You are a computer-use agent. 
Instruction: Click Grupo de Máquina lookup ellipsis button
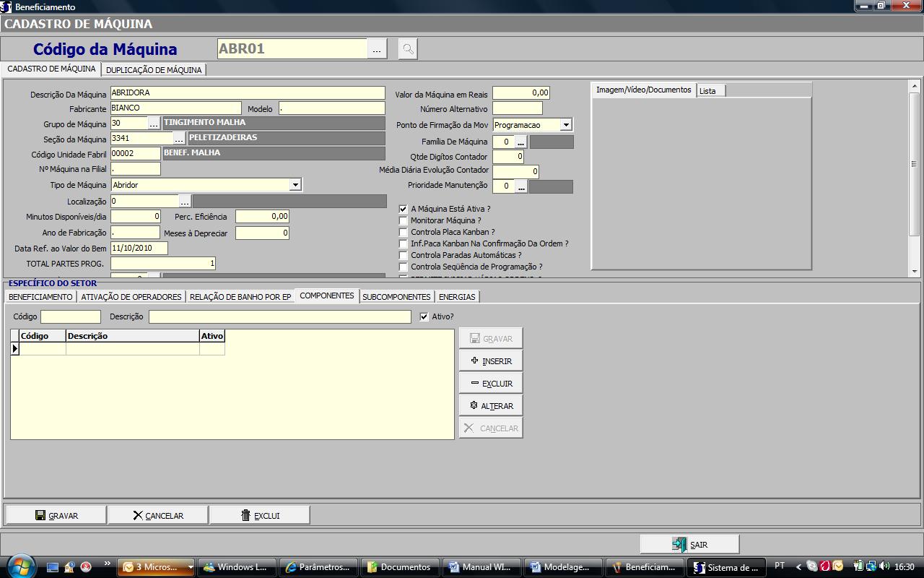coord(154,124)
